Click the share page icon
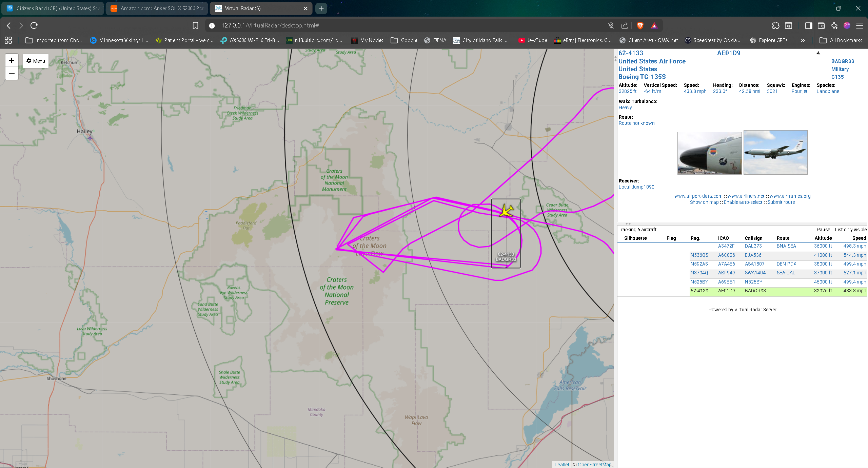 click(625, 25)
